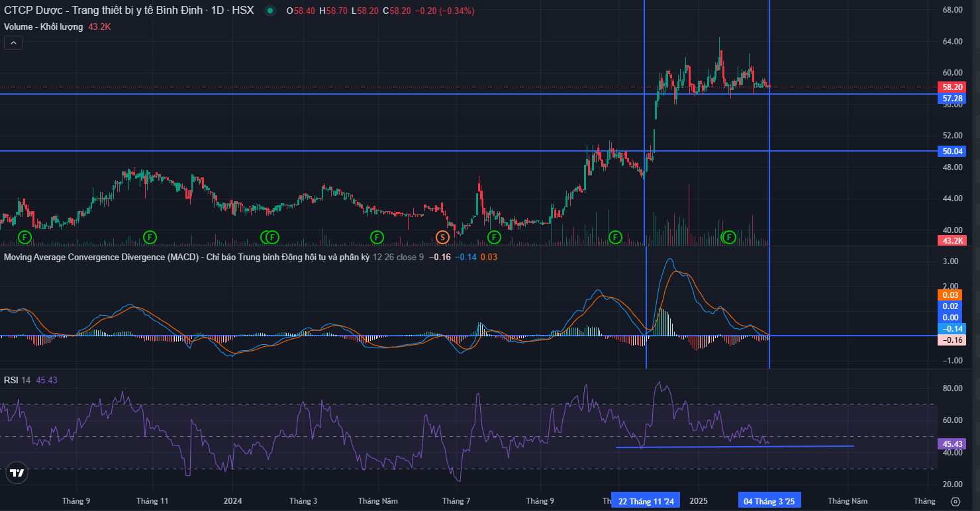Select the 04 Tháng 3 '25 date label
The image size is (980, 511).
pyautogui.click(x=769, y=501)
